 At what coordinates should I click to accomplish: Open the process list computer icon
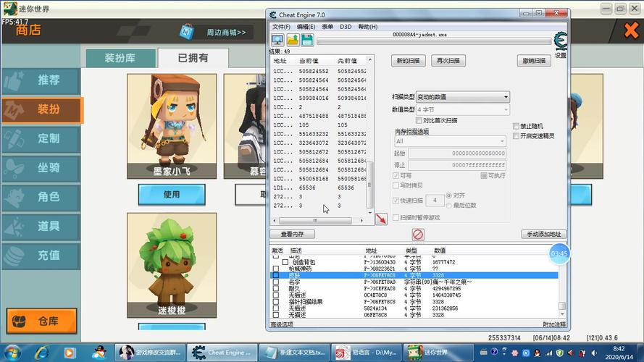point(277,41)
